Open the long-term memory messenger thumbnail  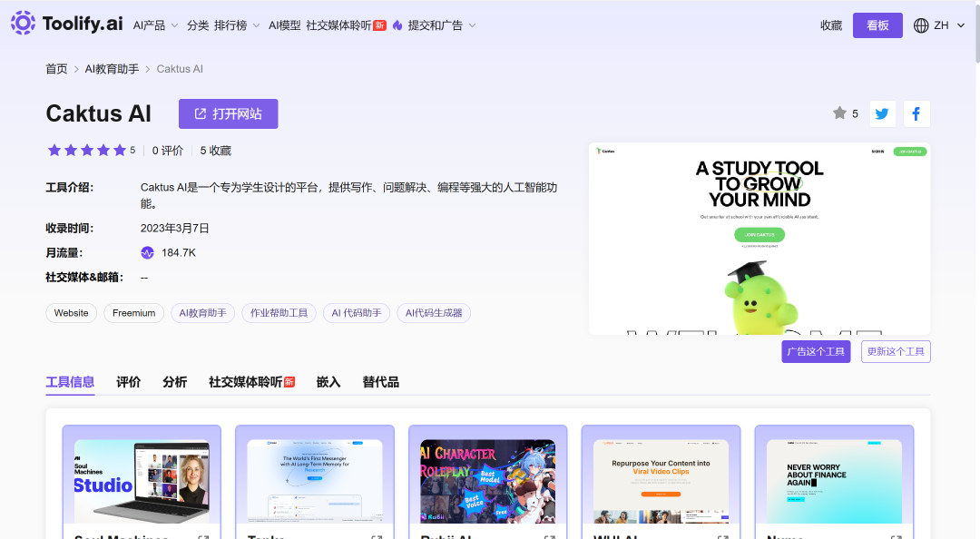(315, 482)
